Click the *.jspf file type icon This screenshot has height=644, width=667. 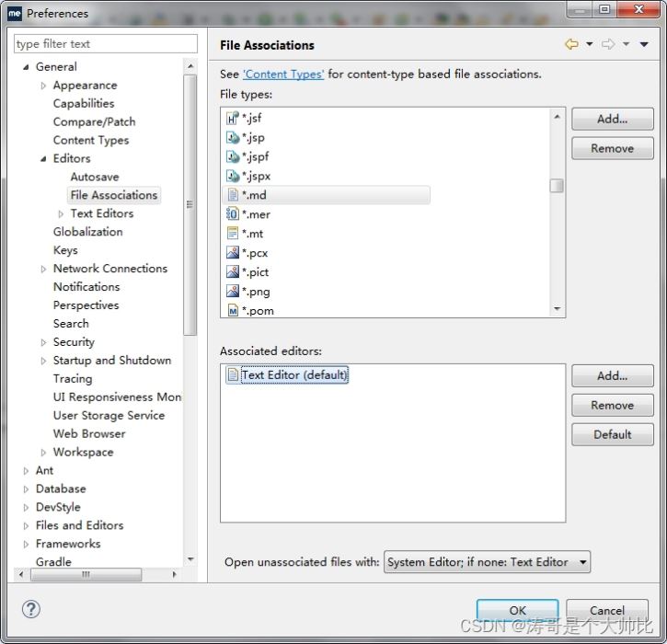click(233, 156)
